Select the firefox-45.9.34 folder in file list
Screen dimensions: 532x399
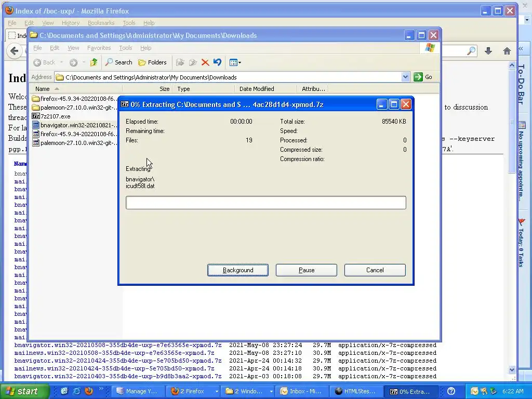coord(74,99)
